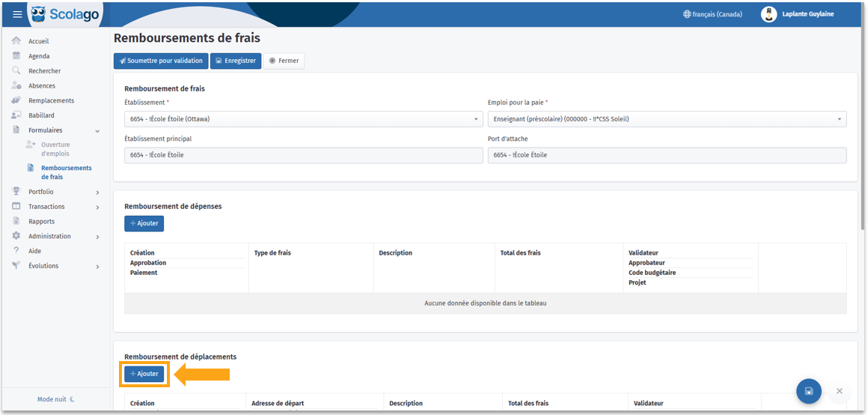Click the Code budgétaire column label
Screen dimensions: 868x415
tap(652, 273)
